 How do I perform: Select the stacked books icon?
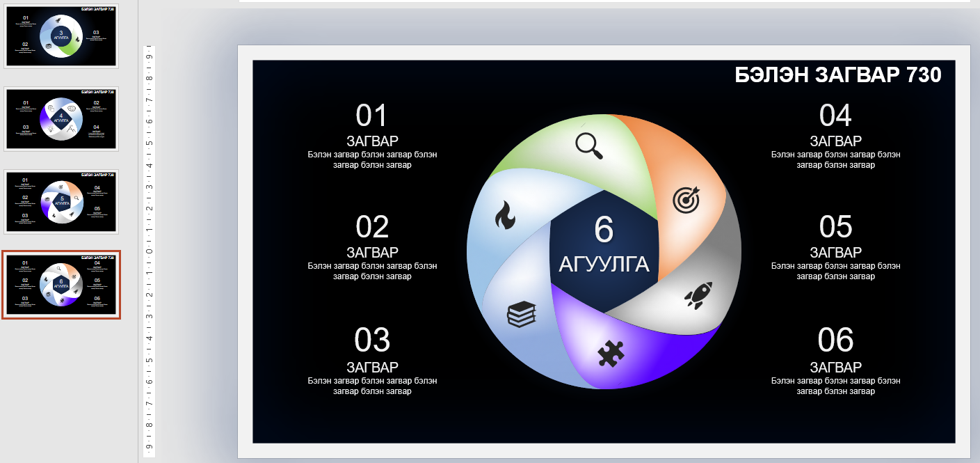pos(522,315)
